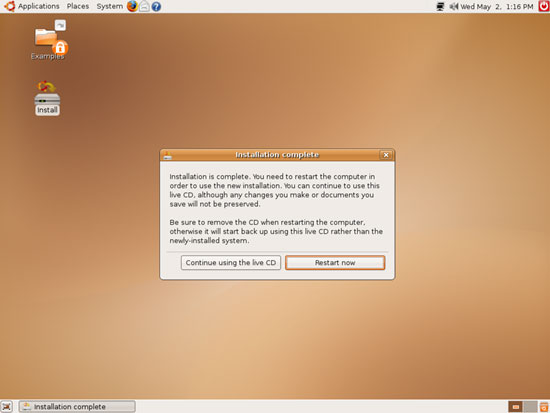The width and height of the screenshot is (550, 413).
Task: Open the Evolution mail launcher icon
Action: tap(144, 6)
